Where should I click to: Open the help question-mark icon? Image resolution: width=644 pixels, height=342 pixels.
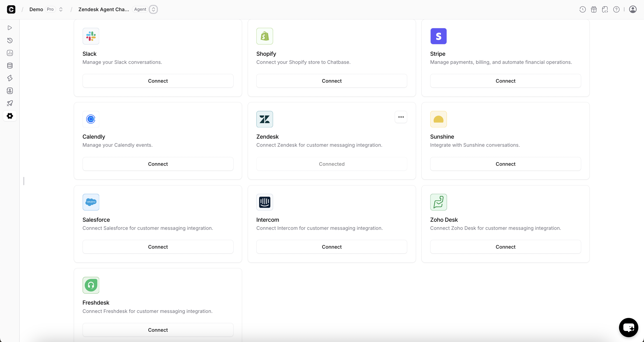616,9
